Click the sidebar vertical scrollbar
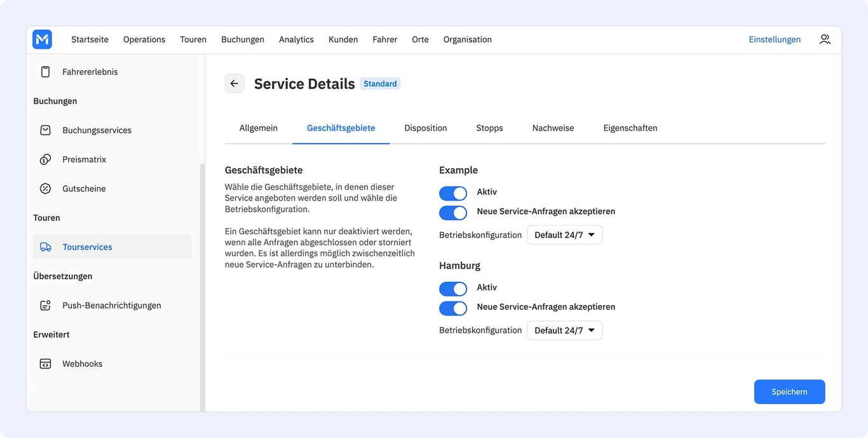Viewport: 868px width, 438px height. point(202,287)
